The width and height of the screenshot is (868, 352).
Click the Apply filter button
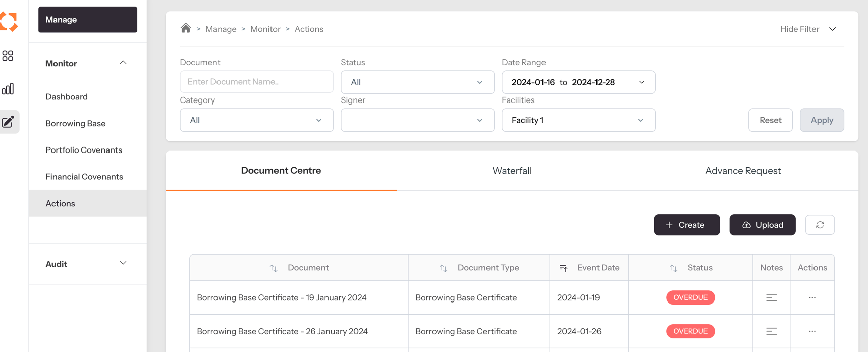pos(822,120)
